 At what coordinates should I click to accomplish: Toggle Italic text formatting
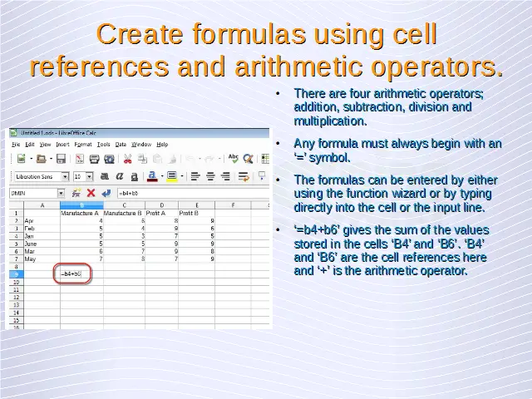(x=121, y=176)
